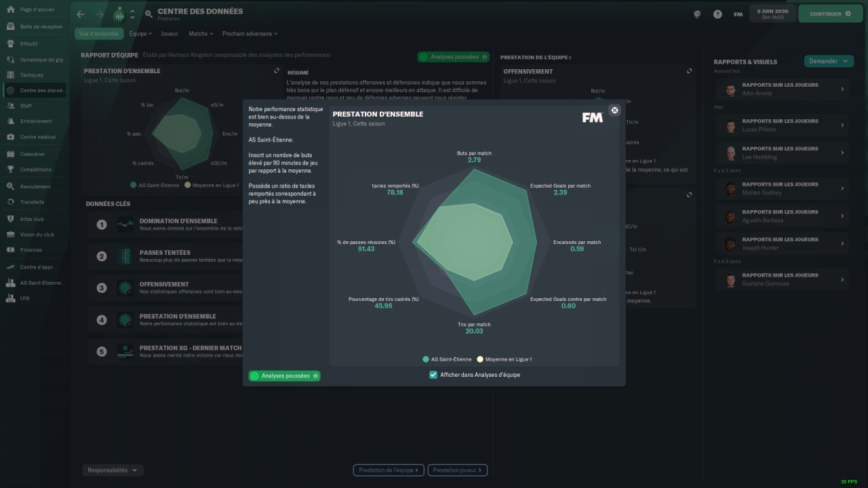Open the help question mark icon

(x=717, y=14)
